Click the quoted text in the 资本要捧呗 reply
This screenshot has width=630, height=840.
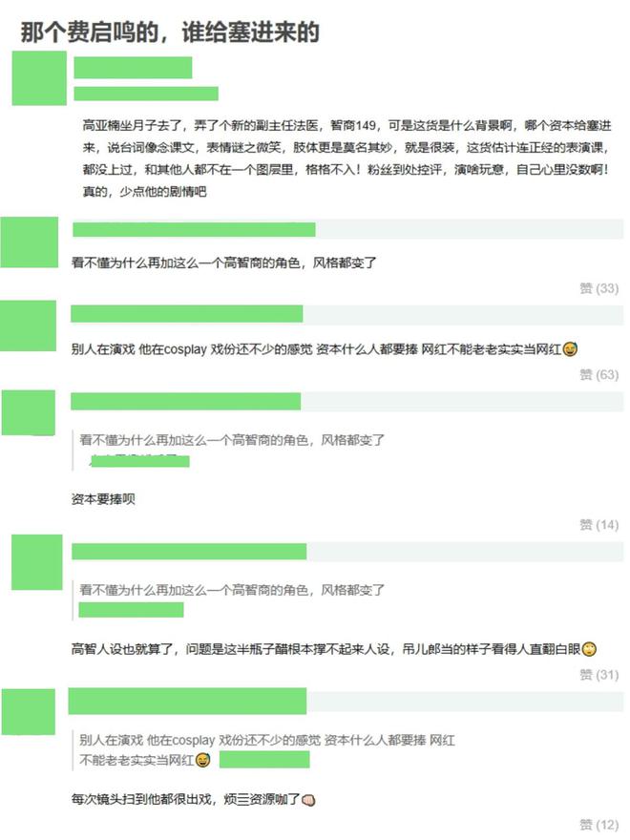232,440
